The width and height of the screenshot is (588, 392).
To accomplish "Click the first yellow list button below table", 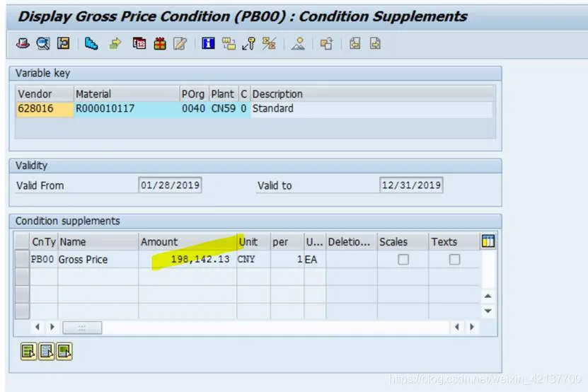I will click(28, 352).
